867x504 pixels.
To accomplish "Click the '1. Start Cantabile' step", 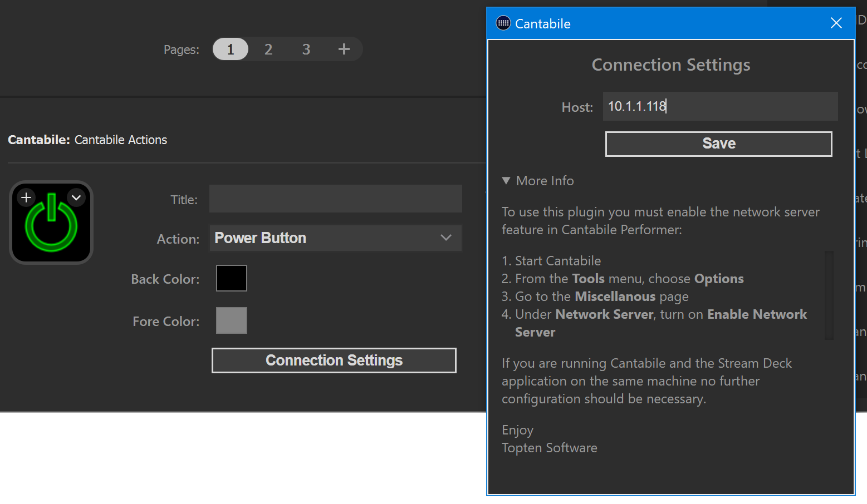I will coord(551,261).
